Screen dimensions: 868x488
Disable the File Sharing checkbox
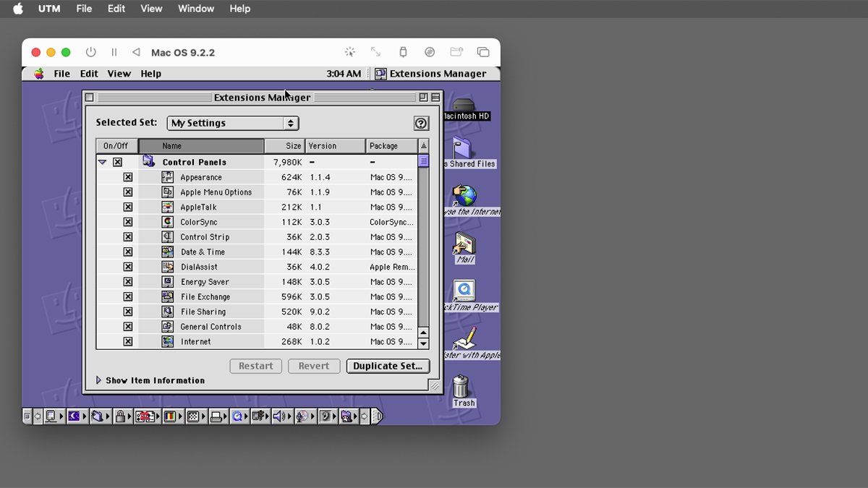click(128, 312)
